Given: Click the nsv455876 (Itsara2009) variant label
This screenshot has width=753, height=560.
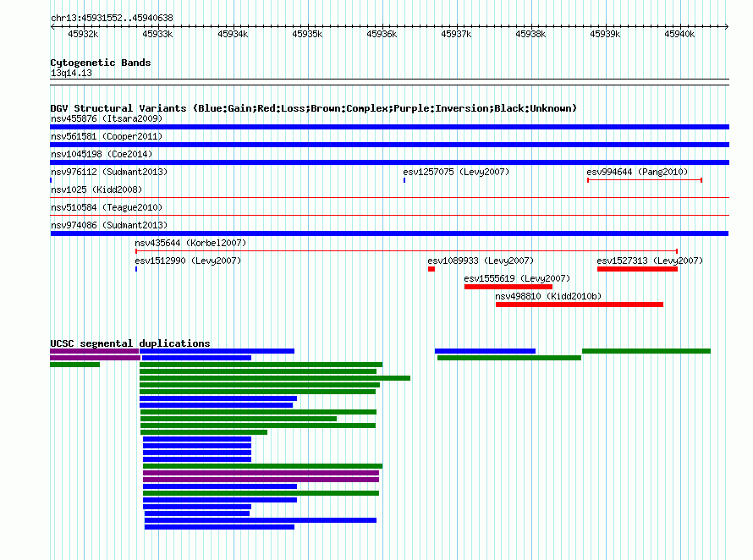Looking at the screenshot, I should point(107,118).
